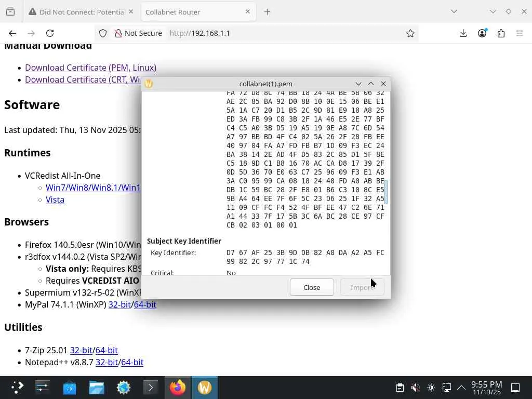Open the network tray icon

click(446, 388)
